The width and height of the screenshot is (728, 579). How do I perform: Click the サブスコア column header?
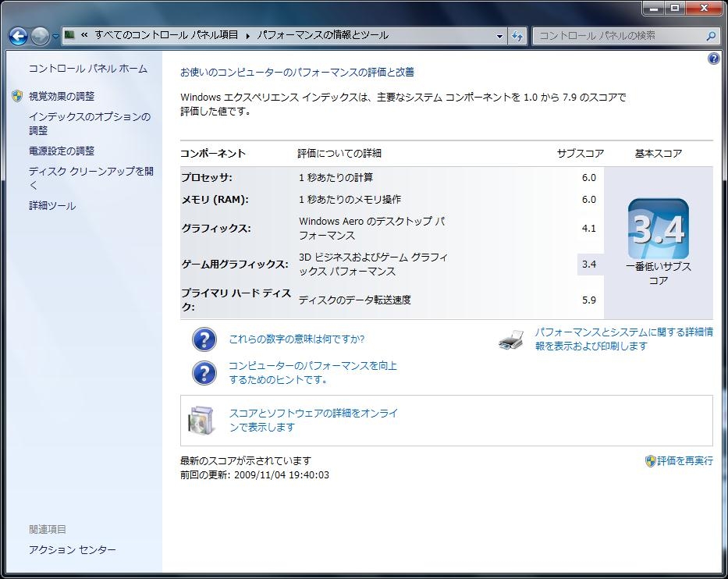coord(581,153)
